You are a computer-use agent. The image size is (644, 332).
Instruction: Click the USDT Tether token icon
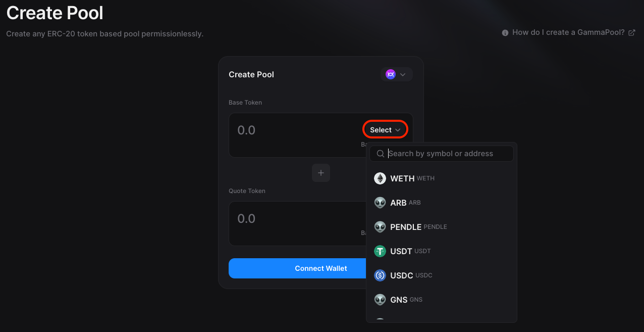click(x=380, y=251)
